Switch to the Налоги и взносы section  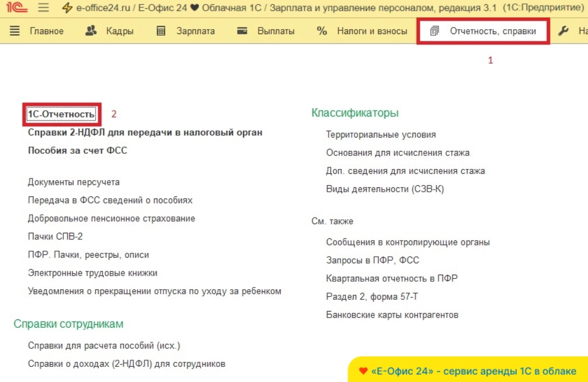[372, 31]
